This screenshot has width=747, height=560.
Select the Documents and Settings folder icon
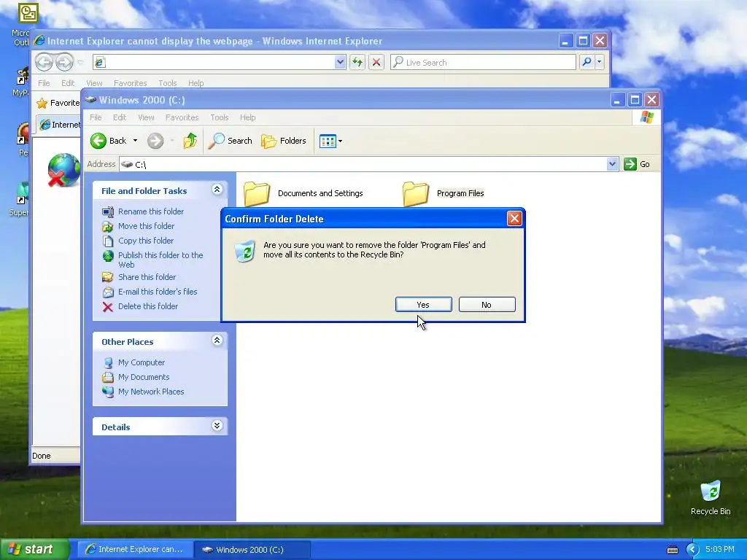point(258,192)
